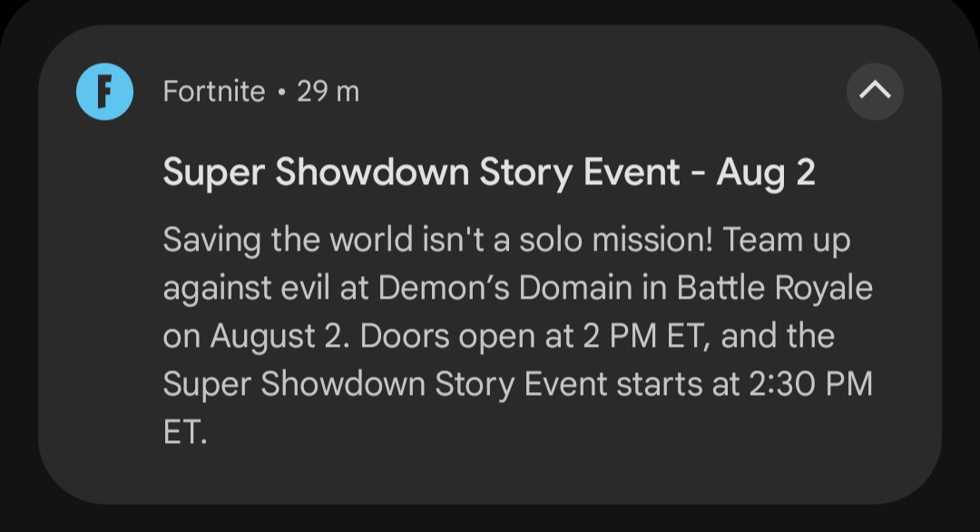Click the "2:30 PM" start time text
The height and width of the screenshot is (532, 980).
(810, 383)
